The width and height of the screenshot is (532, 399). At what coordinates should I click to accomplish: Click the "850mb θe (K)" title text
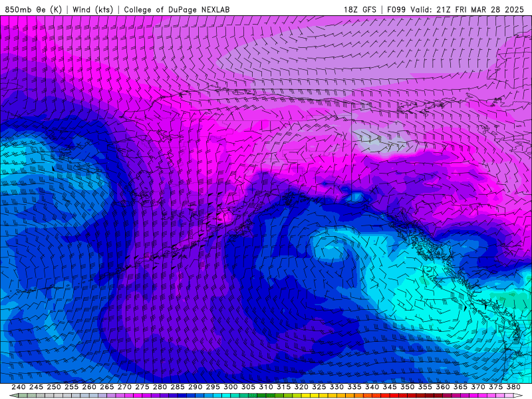tap(33, 9)
